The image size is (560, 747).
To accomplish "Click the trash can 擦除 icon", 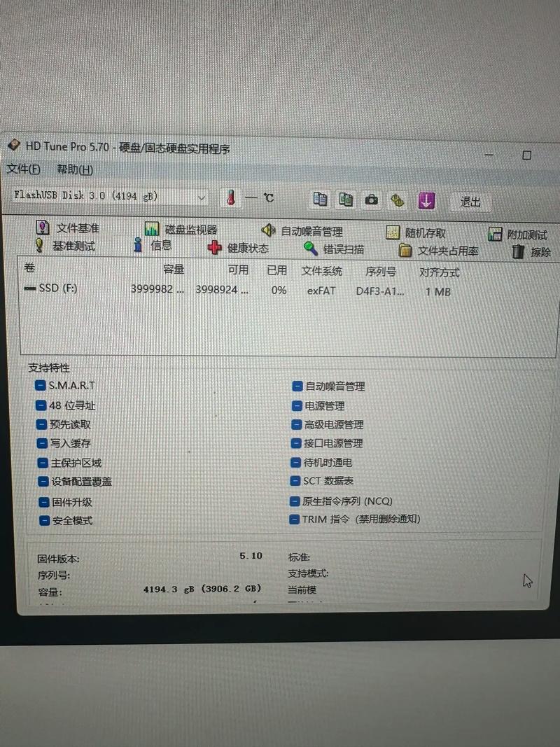I will [x=519, y=251].
